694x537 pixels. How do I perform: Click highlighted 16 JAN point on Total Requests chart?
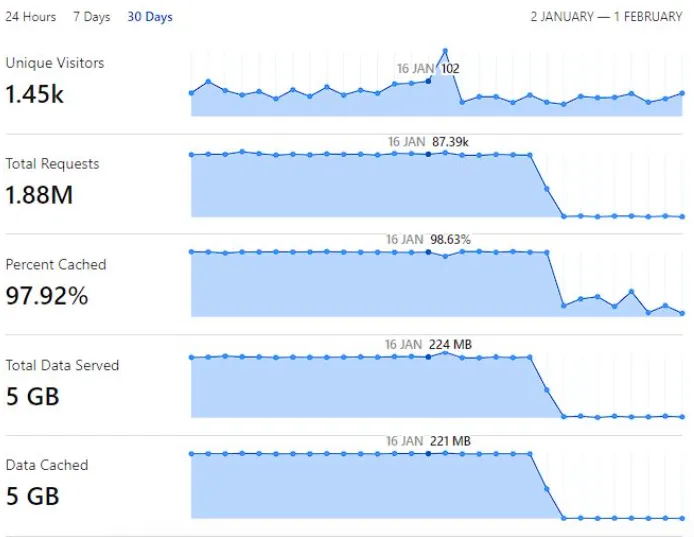[428, 154]
